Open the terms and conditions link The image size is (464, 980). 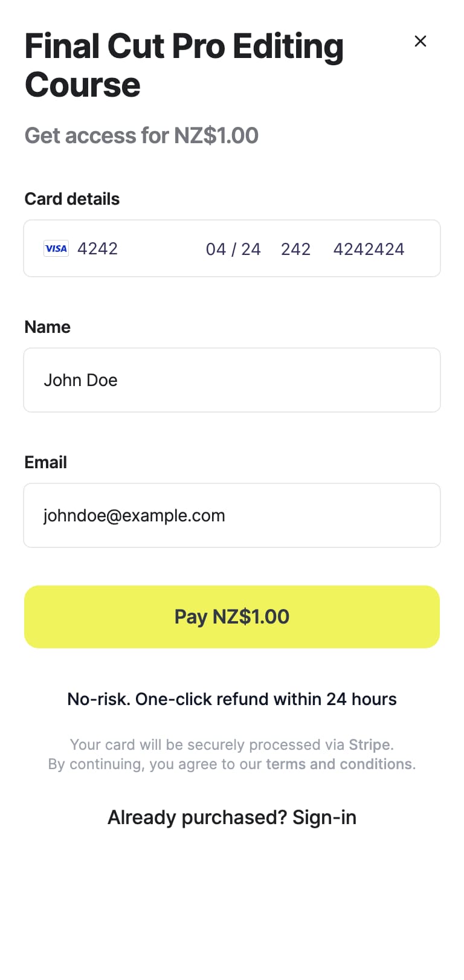tap(339, 764)
